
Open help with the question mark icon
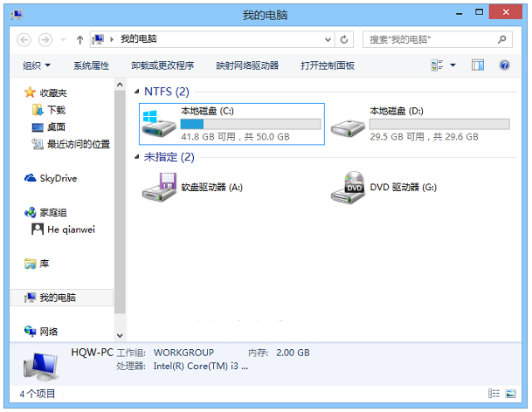pos(505,65)
